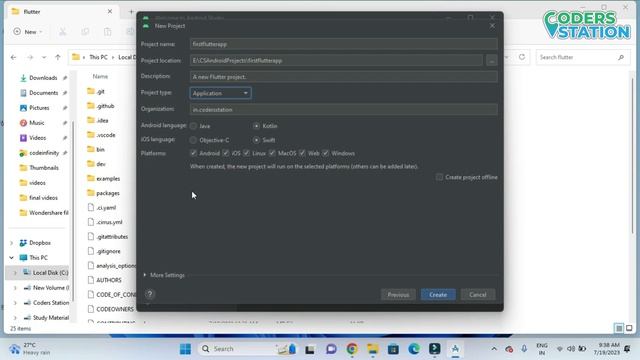640x360 pixels.
Task: Select the flutter Explorer tab
Action: 62,12
